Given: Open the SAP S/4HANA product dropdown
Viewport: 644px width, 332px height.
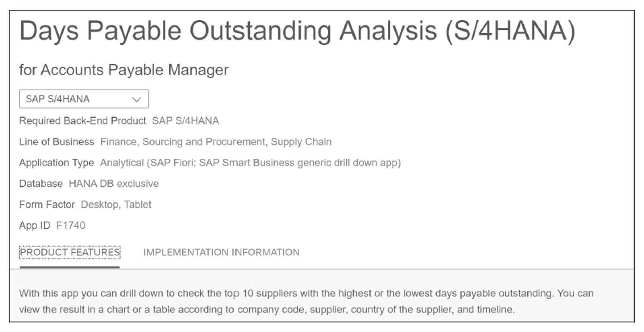Looking at the screenshot, I should 84,99.
